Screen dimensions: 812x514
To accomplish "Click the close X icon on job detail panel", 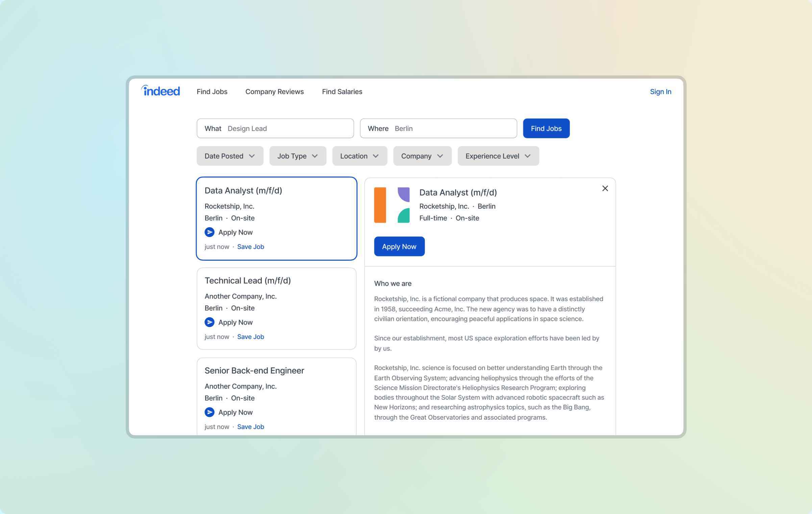I will click(605, 188).
